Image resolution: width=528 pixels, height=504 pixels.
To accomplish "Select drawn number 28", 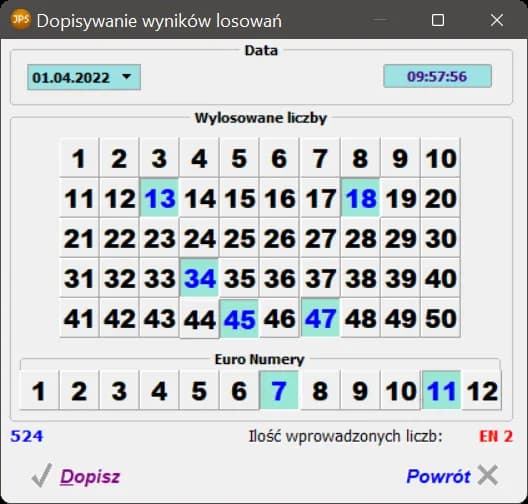I will pos(360,238).
